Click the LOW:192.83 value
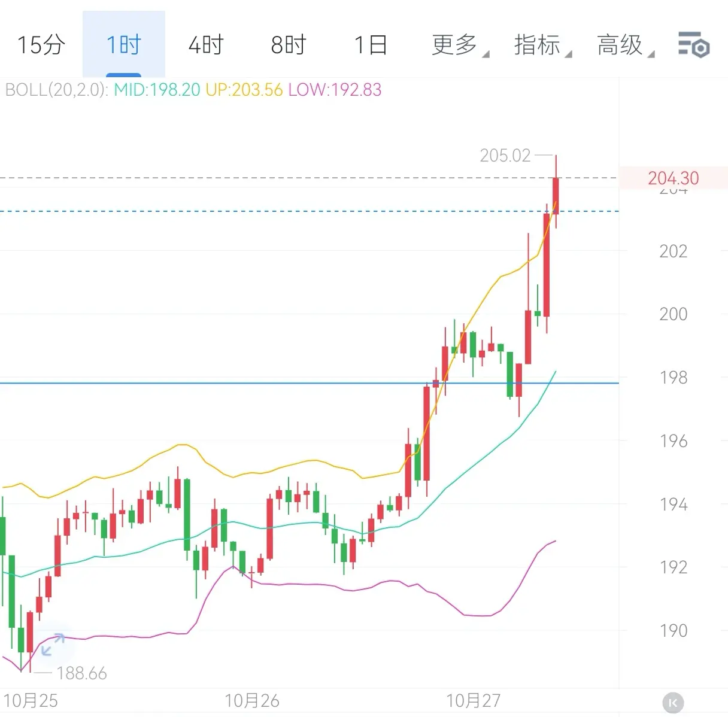The image size is (728, 717). click(335, 90)
